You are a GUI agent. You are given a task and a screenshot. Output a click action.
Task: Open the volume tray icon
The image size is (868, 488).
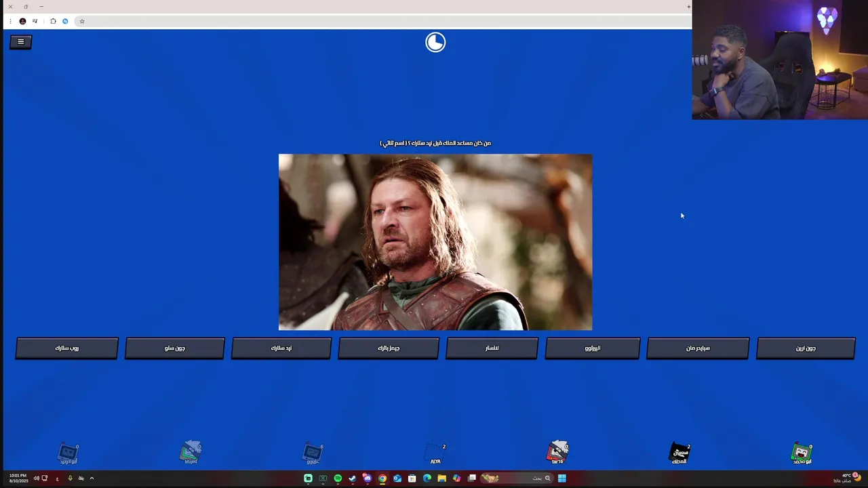point(37,479)
